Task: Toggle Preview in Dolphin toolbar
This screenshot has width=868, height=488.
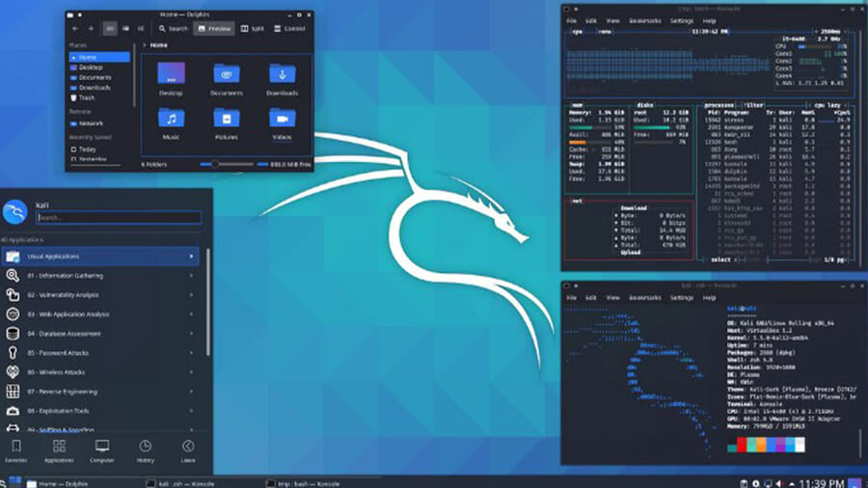Action: coord(214,28)
